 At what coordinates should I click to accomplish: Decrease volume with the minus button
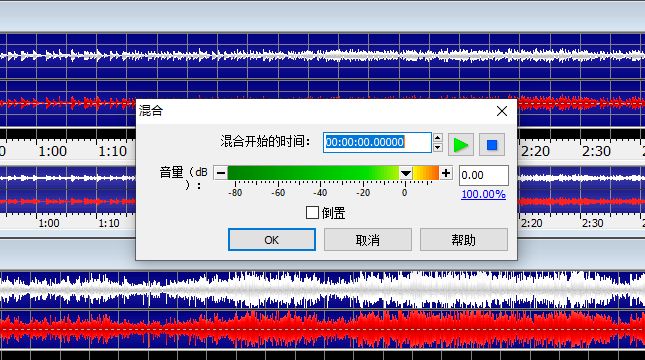click(x=220, y=173)
